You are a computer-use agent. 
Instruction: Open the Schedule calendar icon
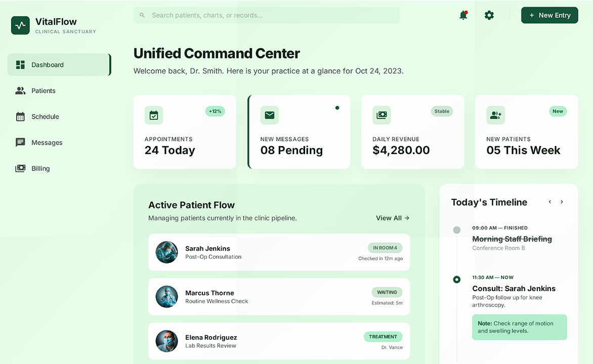pos(20,116)
